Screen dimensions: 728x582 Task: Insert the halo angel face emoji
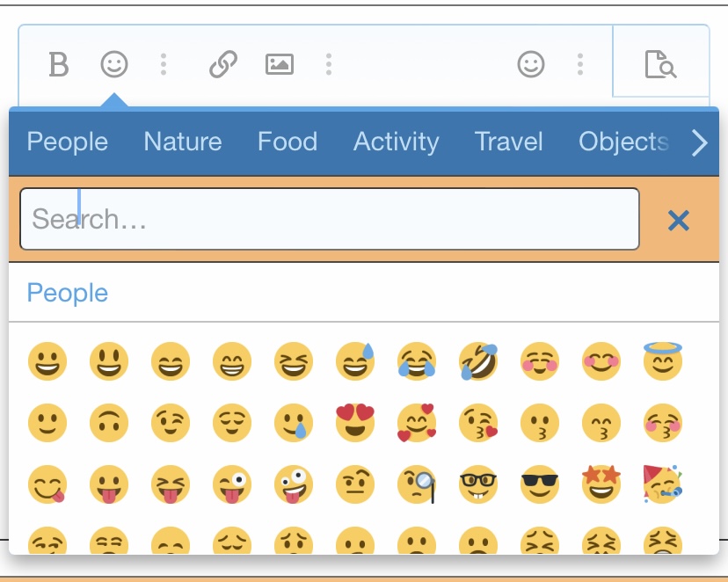pos(663,360)
